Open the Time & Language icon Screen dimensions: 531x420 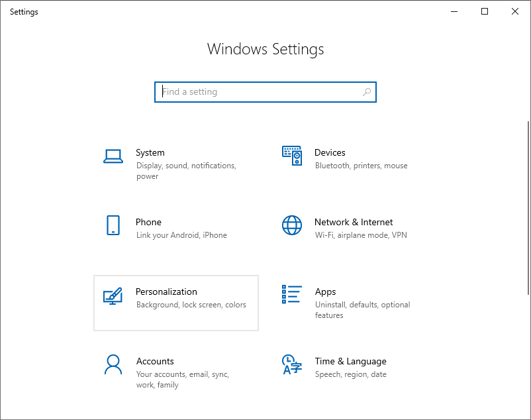pyautogui.click(x=291, y=364)
